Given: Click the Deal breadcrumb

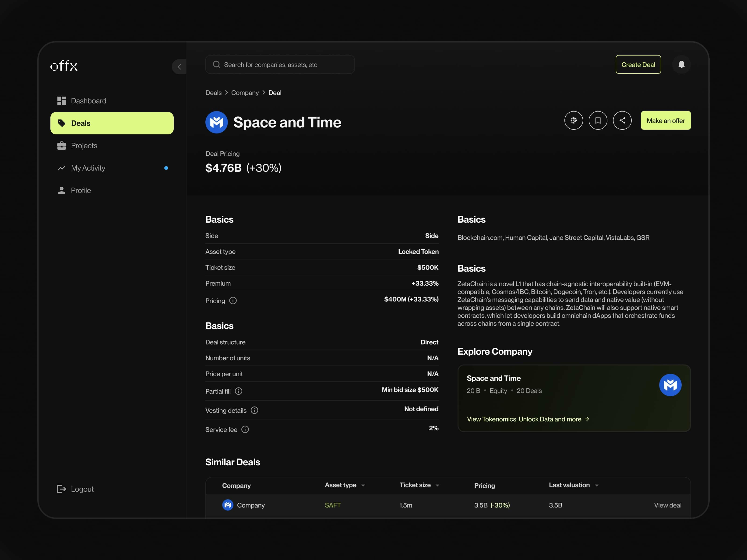Looking at the screenshot, I should click(275, 92).
